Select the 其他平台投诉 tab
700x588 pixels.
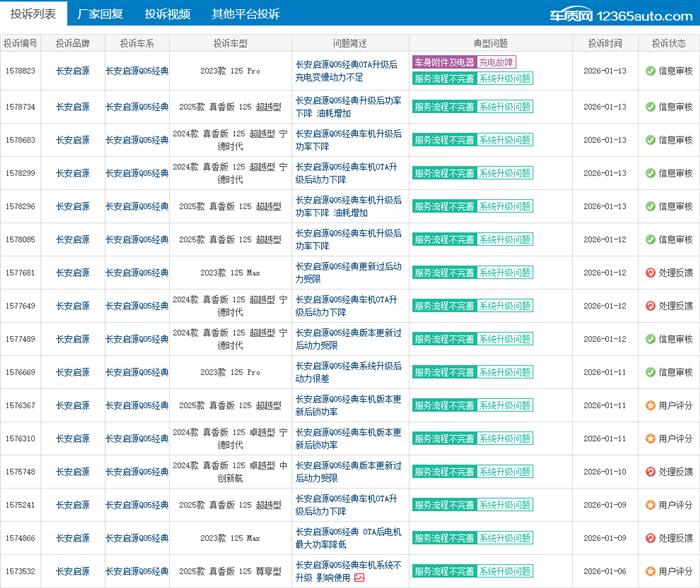pyautogui.click(x=245, y=14)
